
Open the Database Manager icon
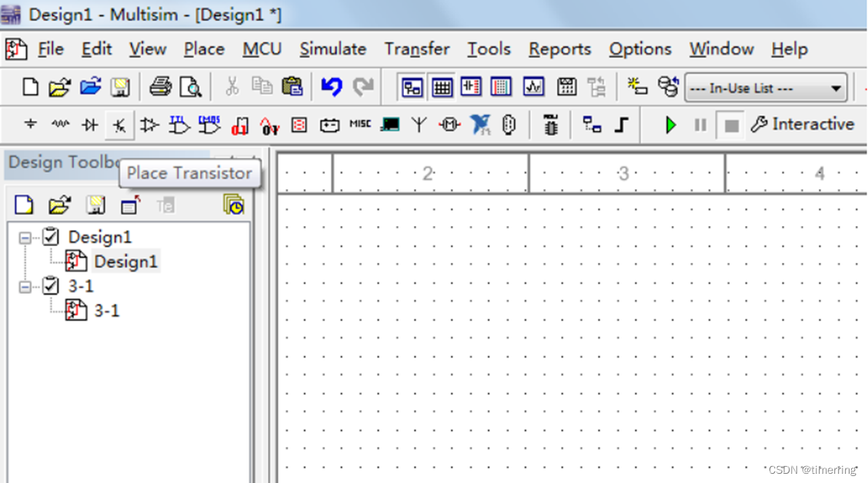[668, 87]
